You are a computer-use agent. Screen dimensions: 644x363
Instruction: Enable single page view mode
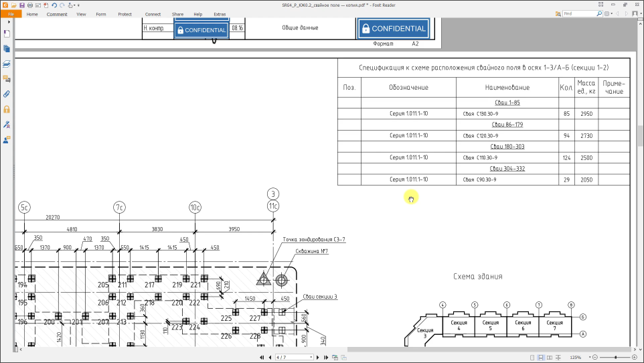click(532, 358)
